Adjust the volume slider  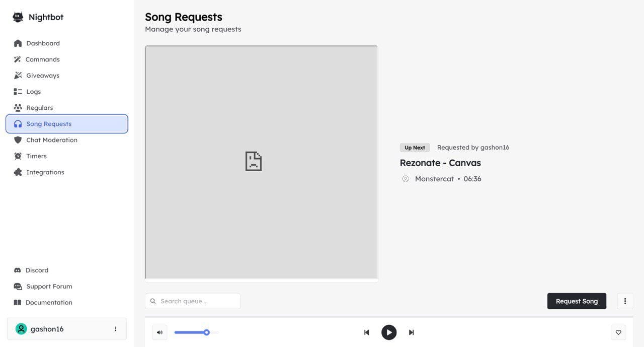pyautogui.click(x=206, y=332)
